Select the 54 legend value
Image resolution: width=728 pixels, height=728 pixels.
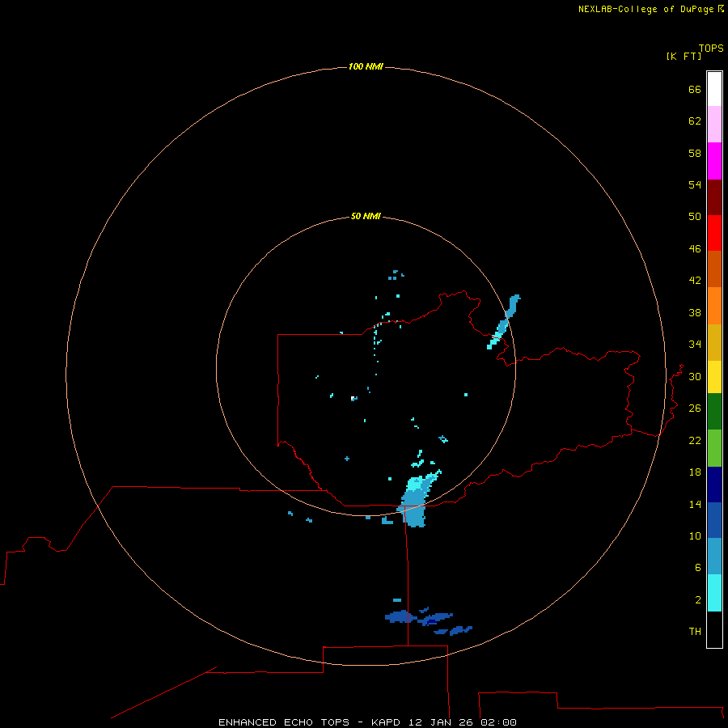[695, 184]
